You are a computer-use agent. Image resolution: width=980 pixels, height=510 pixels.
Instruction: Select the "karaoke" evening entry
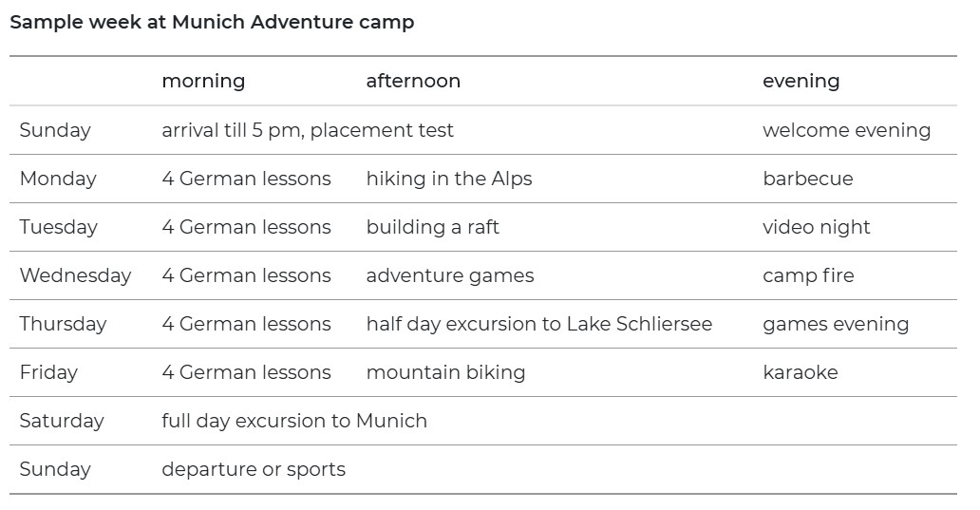tap(800, 372)
